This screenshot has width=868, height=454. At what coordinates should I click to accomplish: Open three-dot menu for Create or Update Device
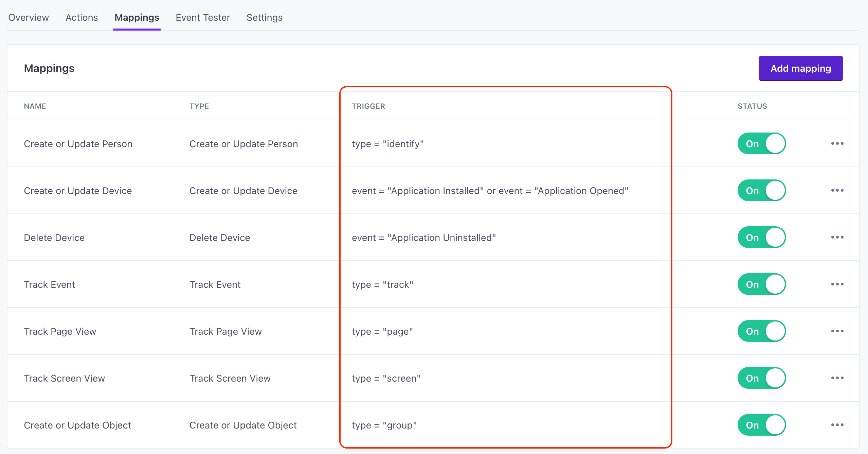837,190
